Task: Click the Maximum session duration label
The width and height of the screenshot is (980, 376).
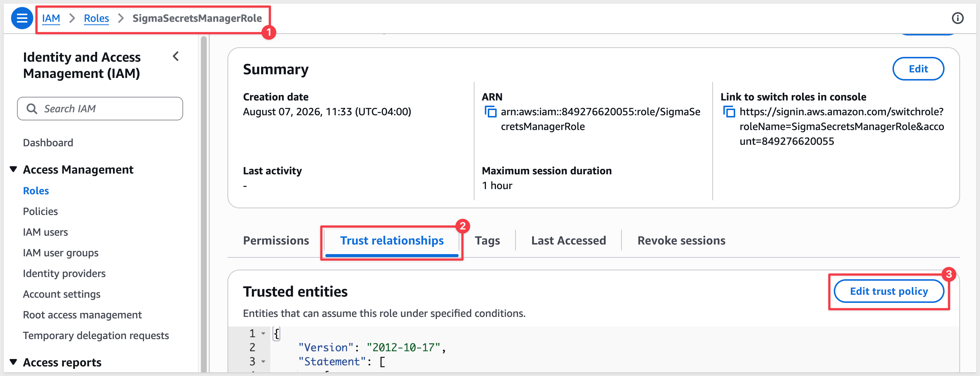Action: (x=547, y=171)
